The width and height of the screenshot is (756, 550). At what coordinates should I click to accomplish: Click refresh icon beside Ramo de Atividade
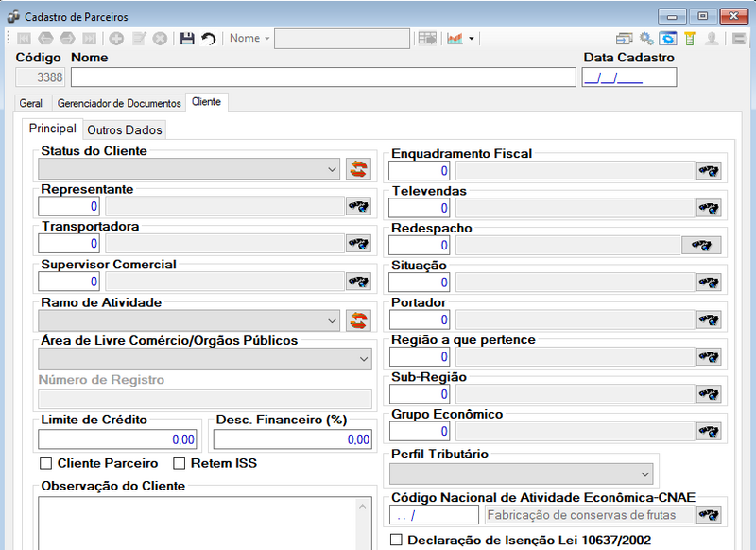[x=358, y=320]
